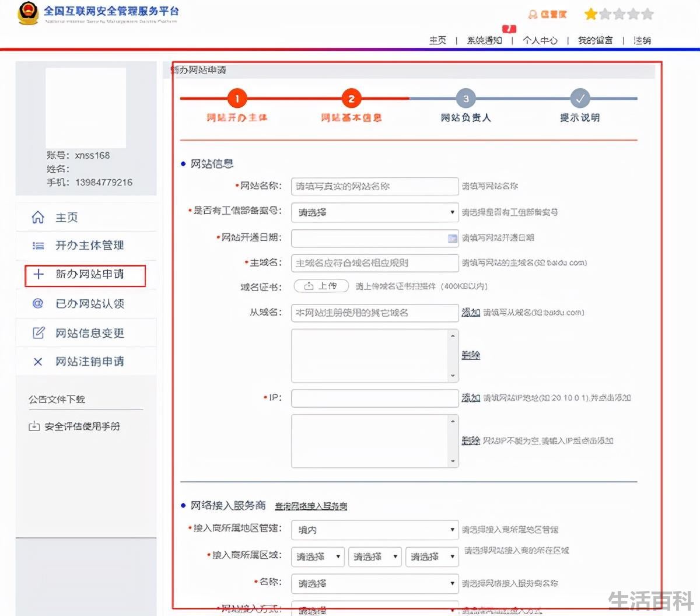The image size is (700, 616).
Task: Click into the IP input field
Action: 374,398
